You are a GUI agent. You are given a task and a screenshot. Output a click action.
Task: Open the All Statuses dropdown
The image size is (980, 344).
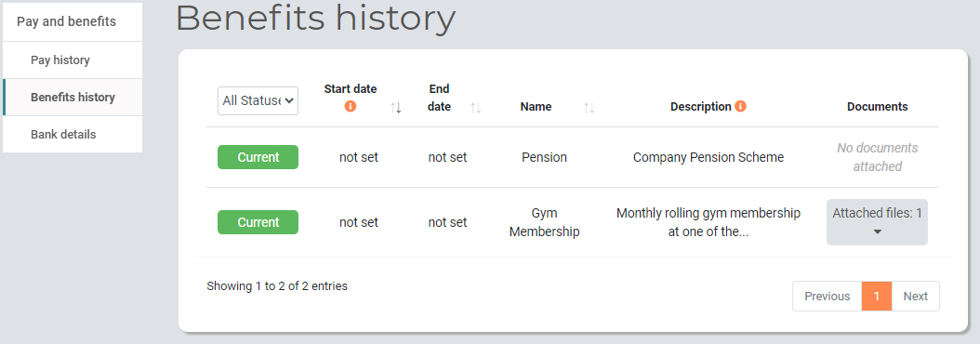(258, 100)
